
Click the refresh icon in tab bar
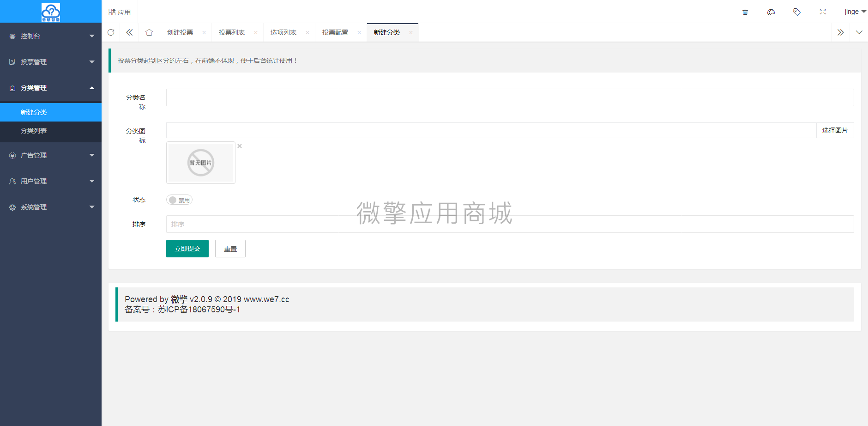click(111, 32)
